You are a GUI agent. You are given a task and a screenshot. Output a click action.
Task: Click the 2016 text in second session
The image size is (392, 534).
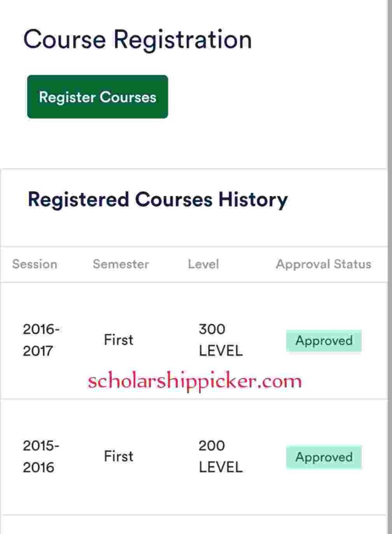[x=39, y=467]
